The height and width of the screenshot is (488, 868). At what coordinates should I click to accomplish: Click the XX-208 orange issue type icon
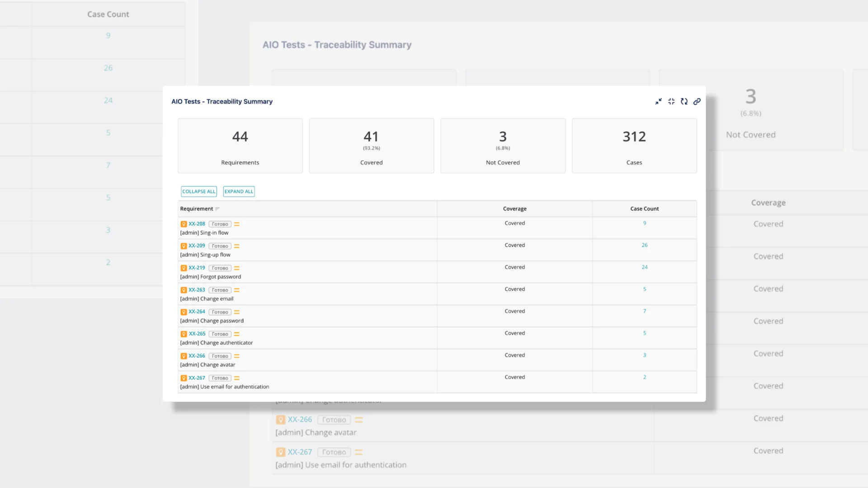(184, 224)
